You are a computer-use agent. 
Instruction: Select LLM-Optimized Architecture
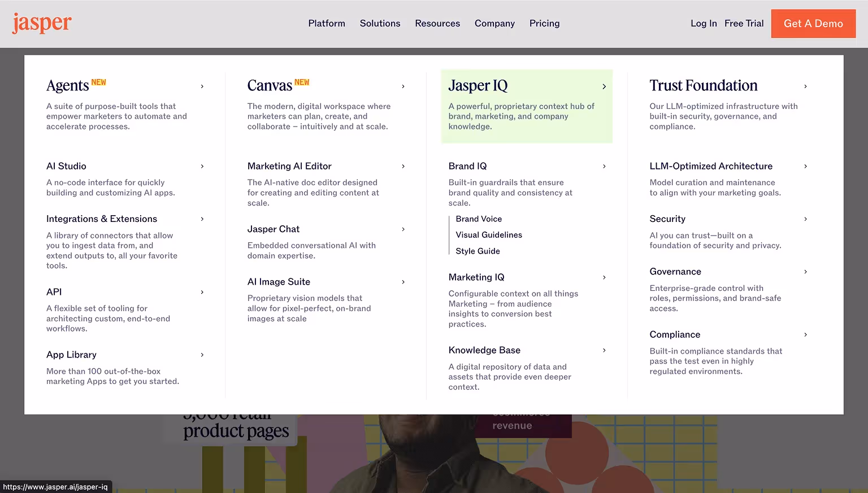711,166
